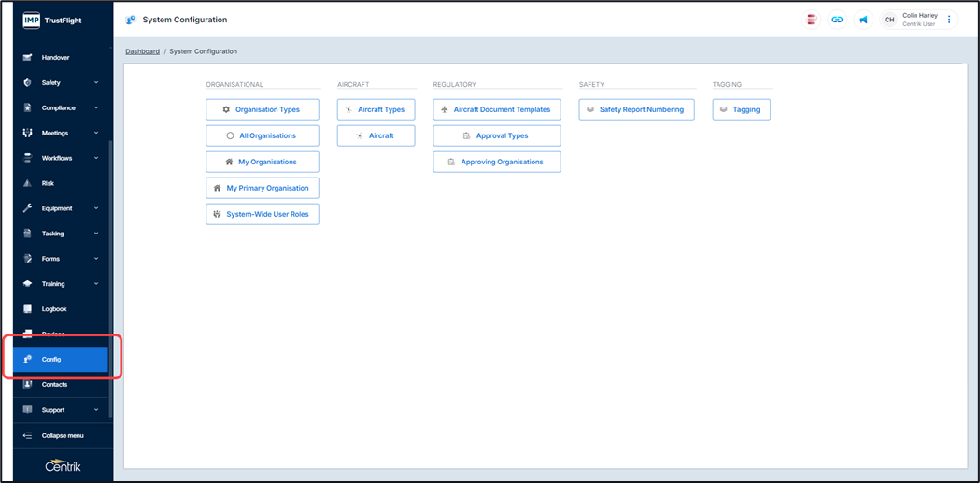
Task: Open Aircraft Types button
Action: (x=376, y=109)
